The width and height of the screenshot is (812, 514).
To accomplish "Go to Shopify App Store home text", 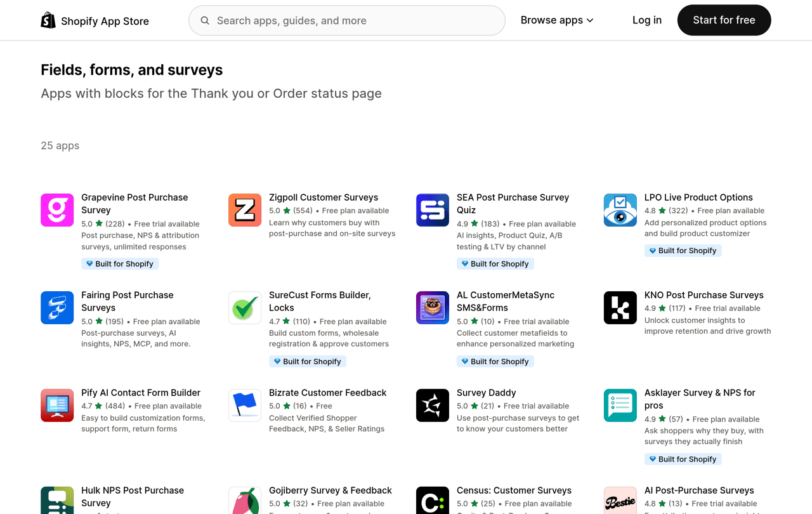I will [105, 21].
